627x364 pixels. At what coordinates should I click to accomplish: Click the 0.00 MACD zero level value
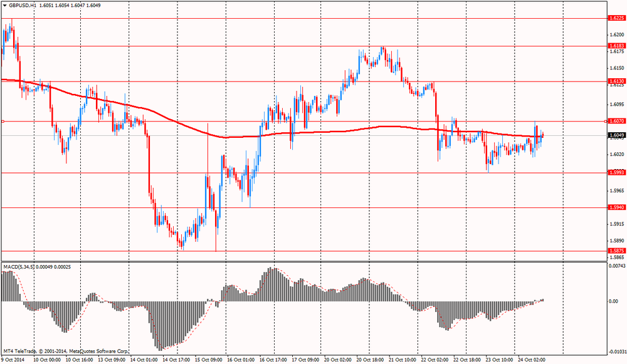click(x=613, y=301)
